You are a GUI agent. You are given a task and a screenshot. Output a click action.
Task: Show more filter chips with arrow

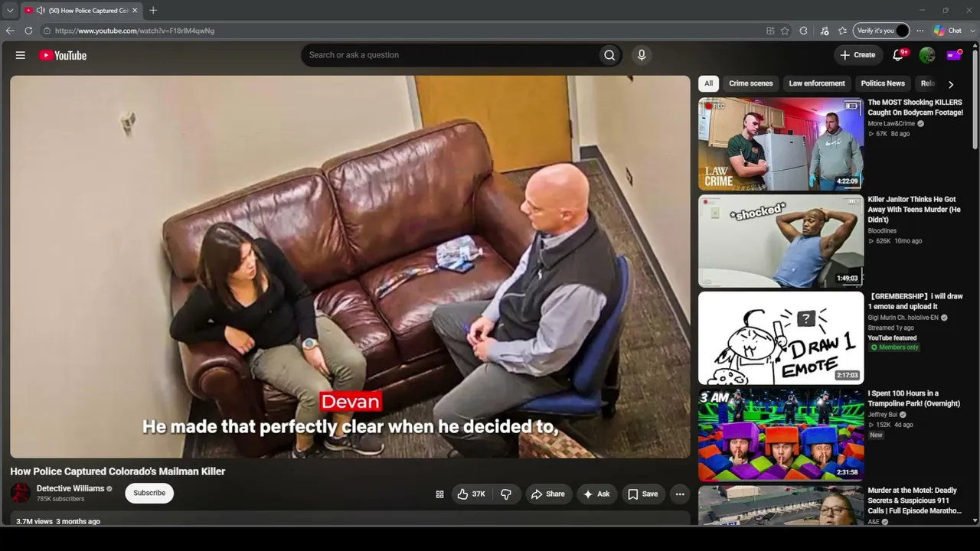point(951,84)
